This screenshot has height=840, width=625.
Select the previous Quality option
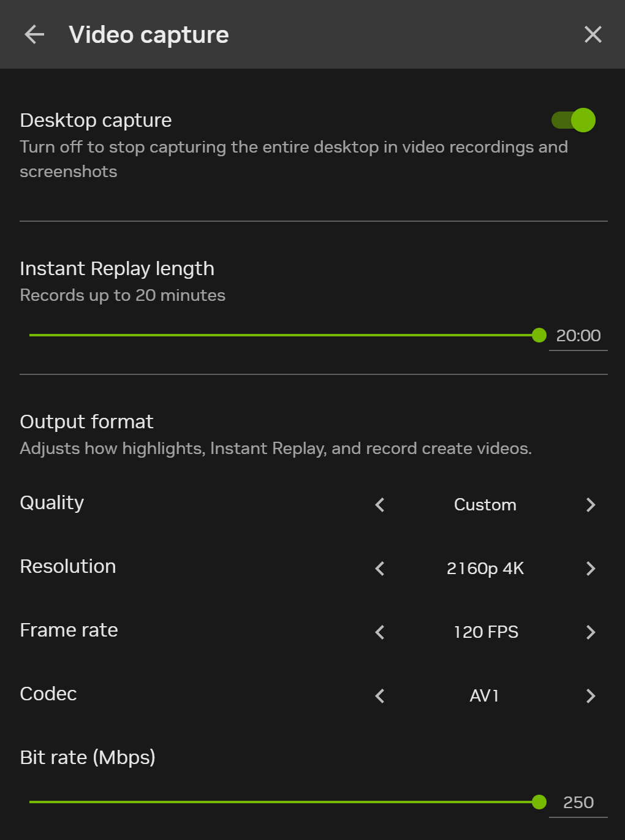[379, 505]
